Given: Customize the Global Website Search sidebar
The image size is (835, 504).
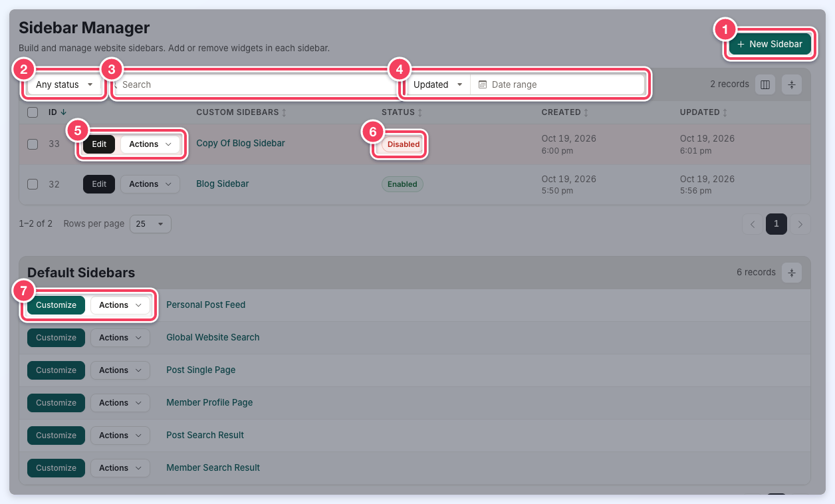Looking at the screenshot, I should [57, 338].
